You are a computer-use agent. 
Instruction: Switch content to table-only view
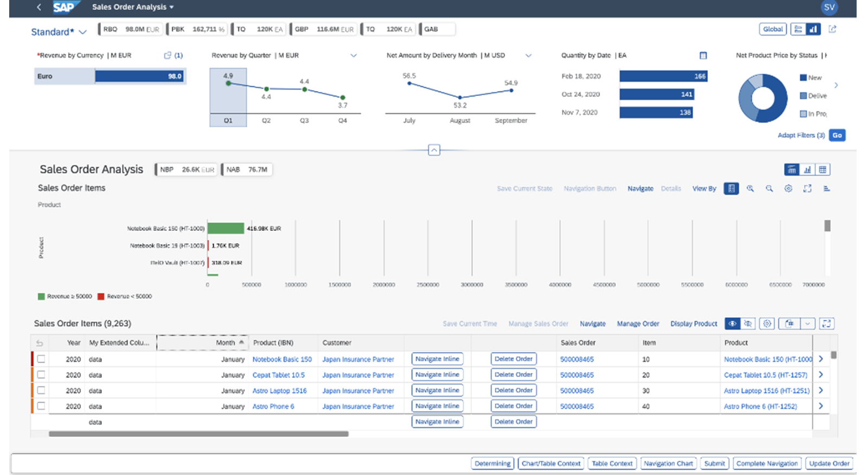coord(822,170)
